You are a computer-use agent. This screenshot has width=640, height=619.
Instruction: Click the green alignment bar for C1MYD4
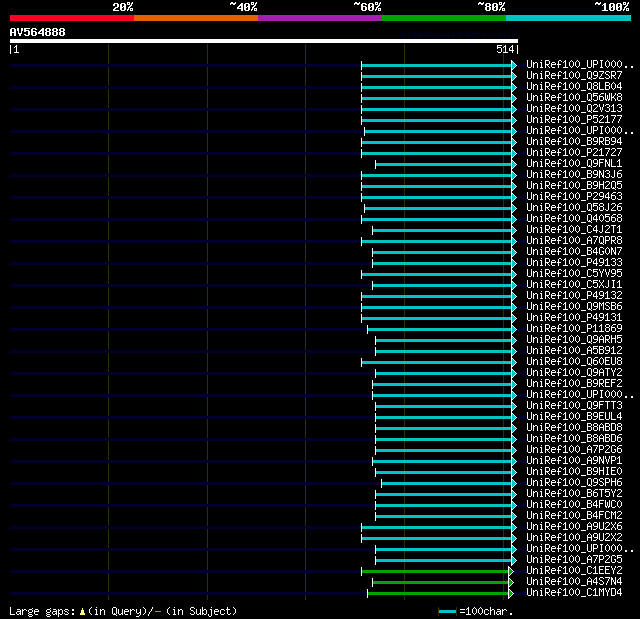tap(438, 594)
